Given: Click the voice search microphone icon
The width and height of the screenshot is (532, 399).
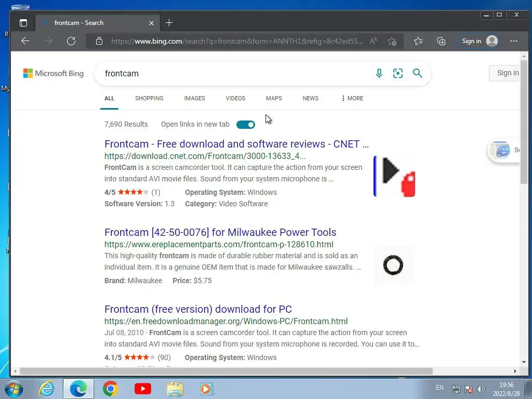Looking at the screenshot, I should coord(379,73).
